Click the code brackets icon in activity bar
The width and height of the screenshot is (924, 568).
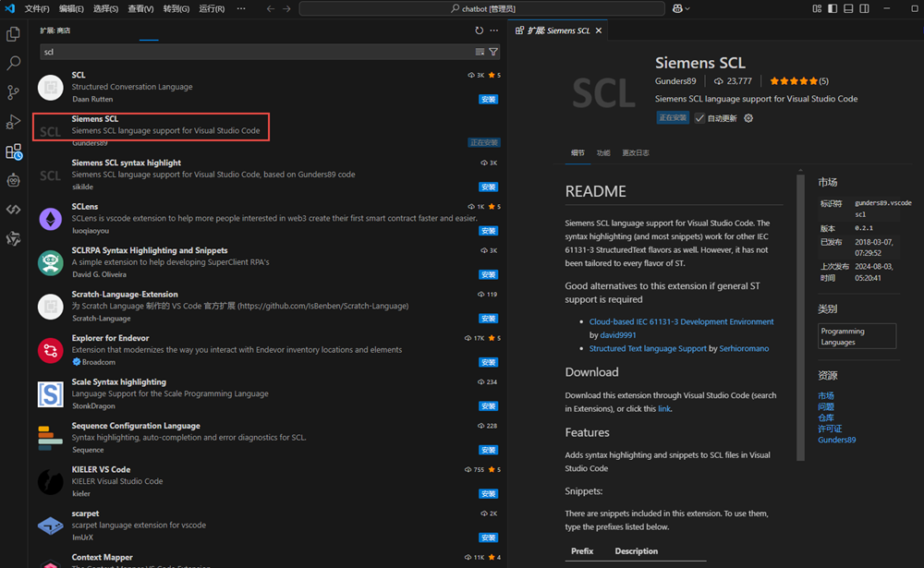point(13,209)
